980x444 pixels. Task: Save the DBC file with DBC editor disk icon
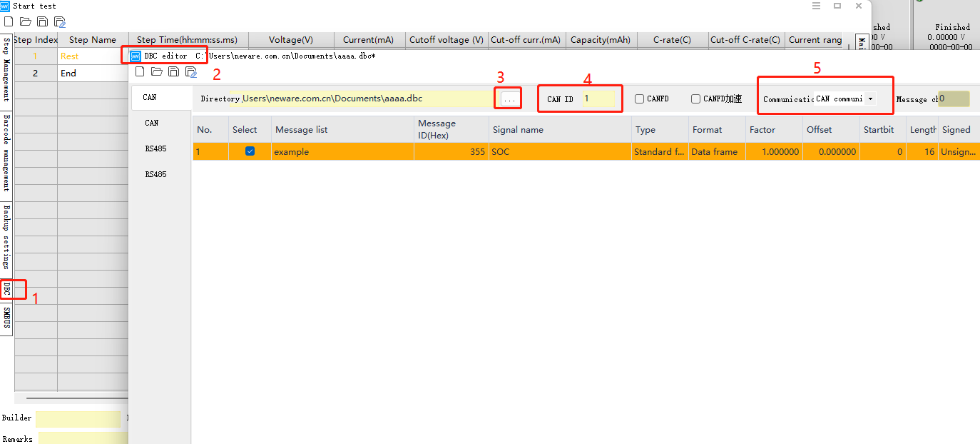click(x=174, y=71)
